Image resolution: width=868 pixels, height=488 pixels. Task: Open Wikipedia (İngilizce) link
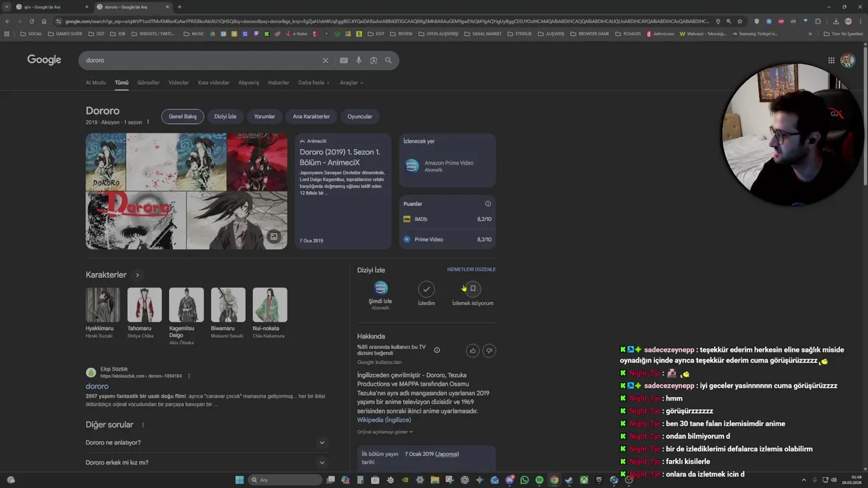point(384,420)
